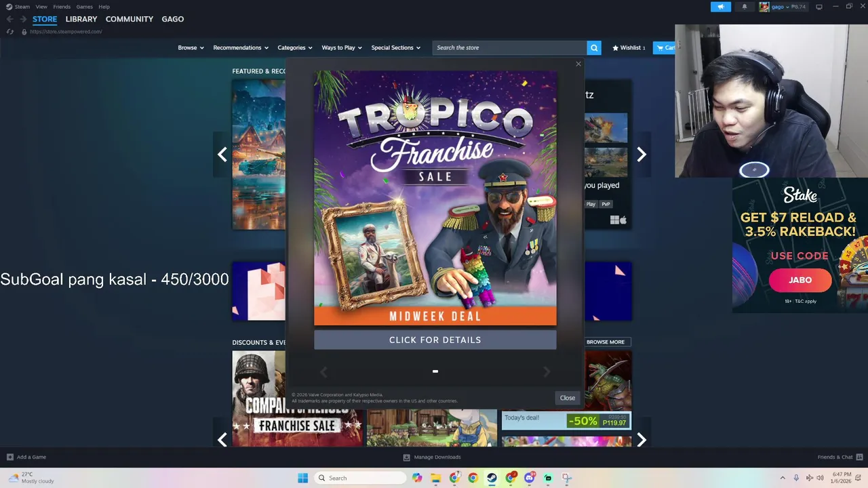Expand the Ways to Play dropdown
The image size is (868, 488).
coord(342,47)
